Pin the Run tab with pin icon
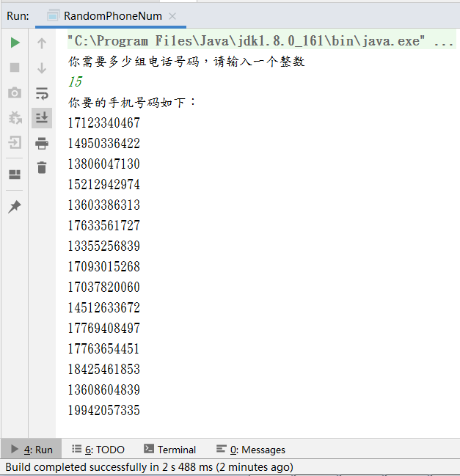The image size is (460, 476). [15, 207]
